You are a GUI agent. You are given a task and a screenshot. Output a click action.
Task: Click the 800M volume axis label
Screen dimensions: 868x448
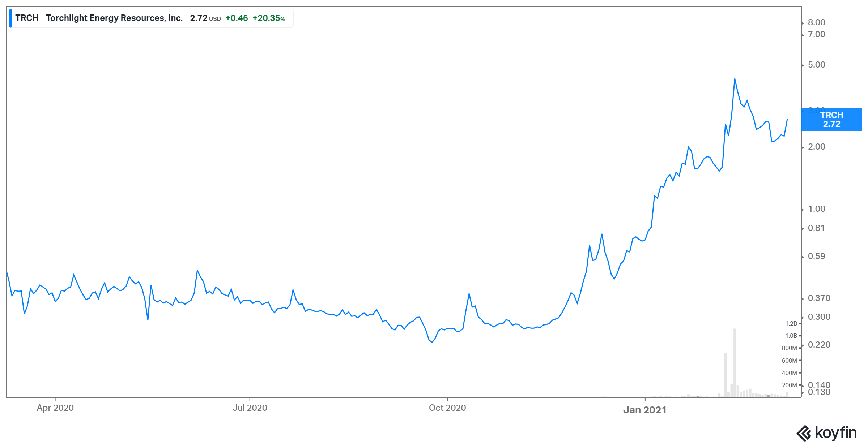(789, 348)
